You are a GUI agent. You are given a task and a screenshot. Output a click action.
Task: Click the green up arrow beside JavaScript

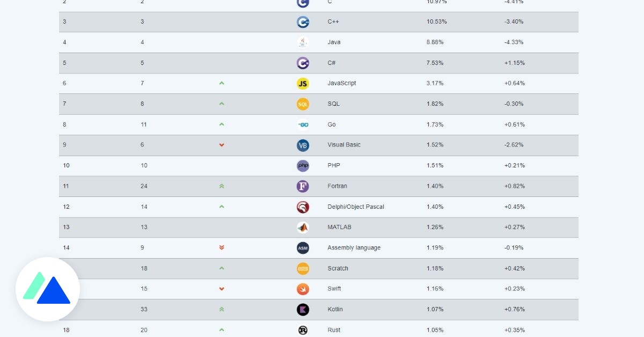click(x=222, y=83)
